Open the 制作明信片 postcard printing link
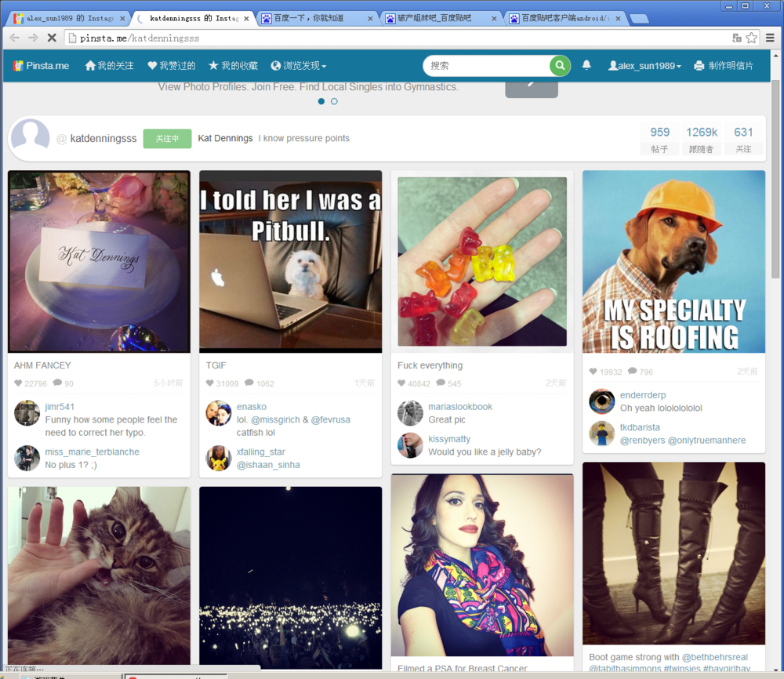Screen dimensions: 784x679 tap(724, 66)
